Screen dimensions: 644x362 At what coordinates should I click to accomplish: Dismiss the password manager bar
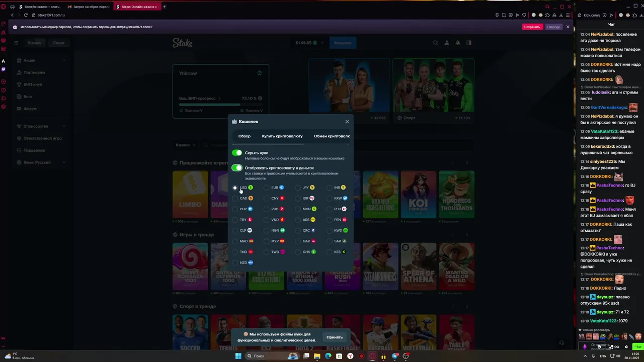coord(568,27)
